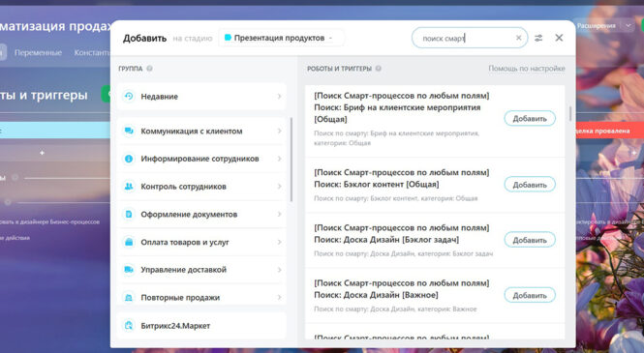Open the Недавние group clock icon

tap(129, 97)
